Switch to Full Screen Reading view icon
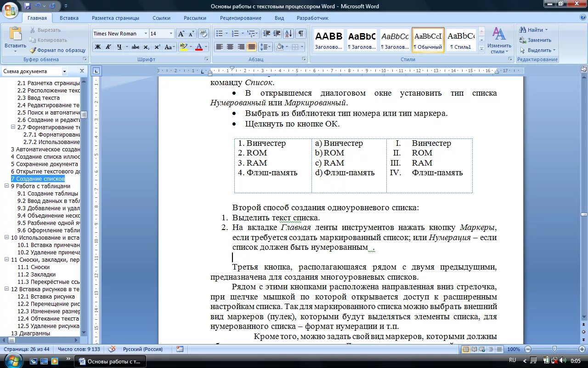The height and width of the screenshot is (368, 588). click(x=474, y=349)
